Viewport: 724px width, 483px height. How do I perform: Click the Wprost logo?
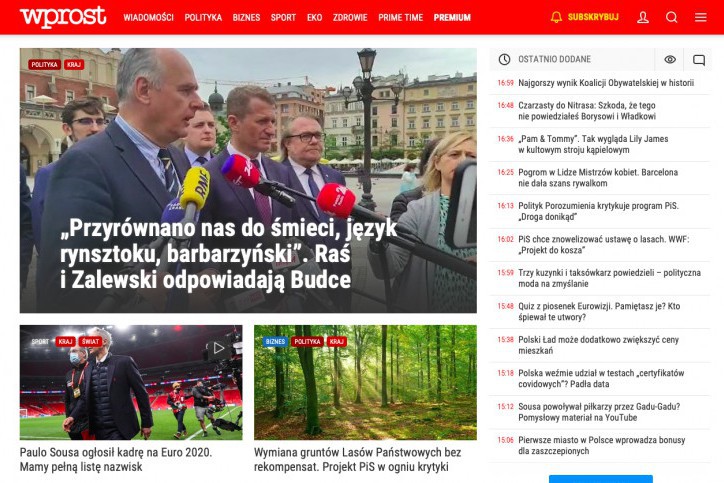(x=63, y=17)
